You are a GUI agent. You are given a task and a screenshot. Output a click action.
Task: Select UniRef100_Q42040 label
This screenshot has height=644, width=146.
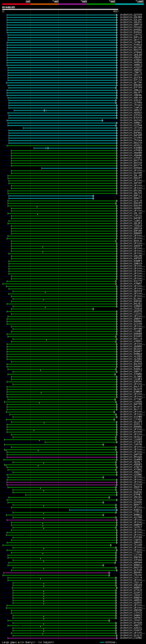pos(131,120)
